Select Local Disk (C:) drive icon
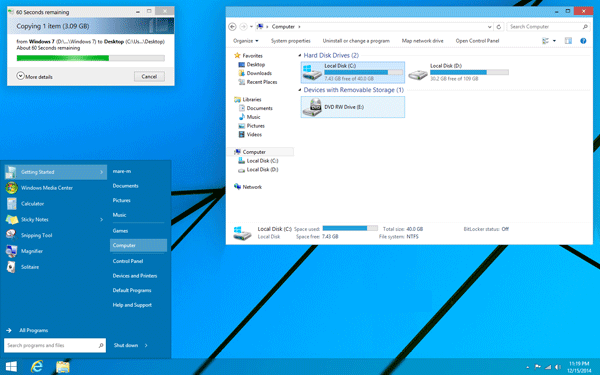The image size is (600, 375). pos(312,72)
